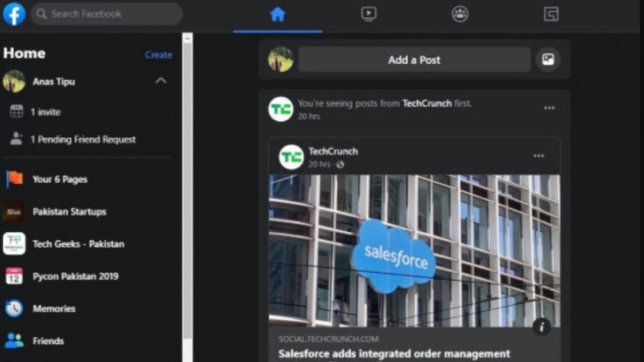Click the Pakistan Startups group thumbnail
644x362 pixels.
click(x=14, y=211)
